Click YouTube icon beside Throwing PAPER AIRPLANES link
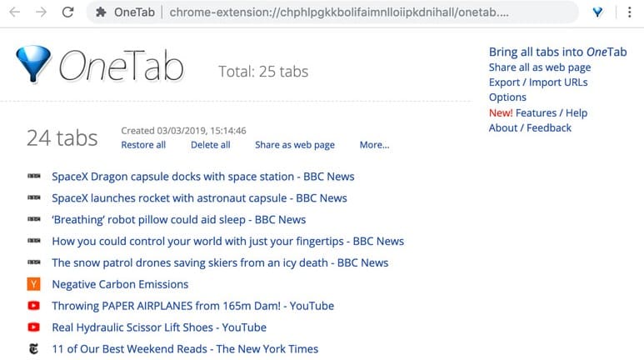The height and width of the screenshot is (360, 644). [33, 306]
